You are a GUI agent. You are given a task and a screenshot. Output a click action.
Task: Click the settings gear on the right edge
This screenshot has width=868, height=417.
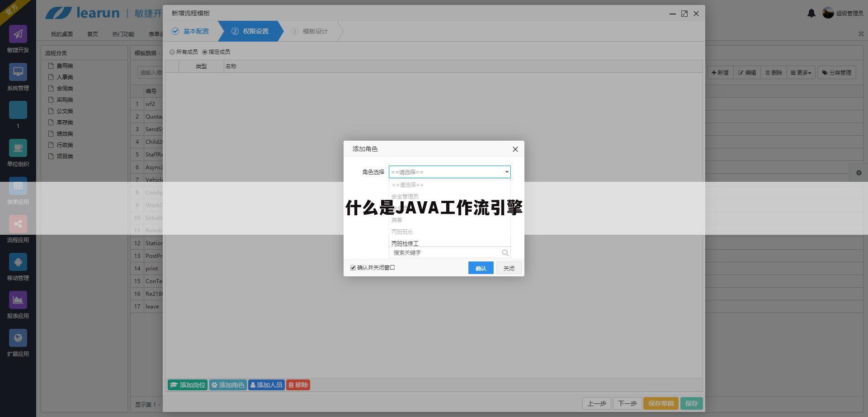tap(859, 173)
